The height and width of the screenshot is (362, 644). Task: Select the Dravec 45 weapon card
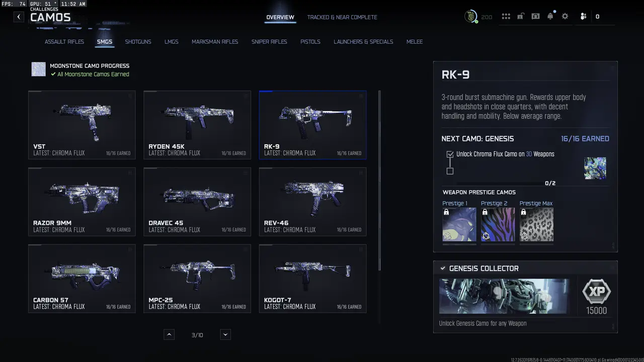(x=197, y=202)
